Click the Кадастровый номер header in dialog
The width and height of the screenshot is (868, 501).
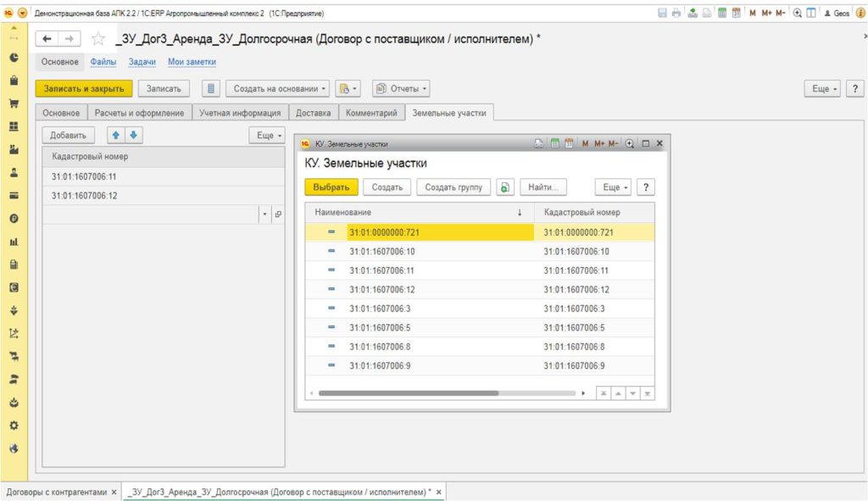point(594,212)
